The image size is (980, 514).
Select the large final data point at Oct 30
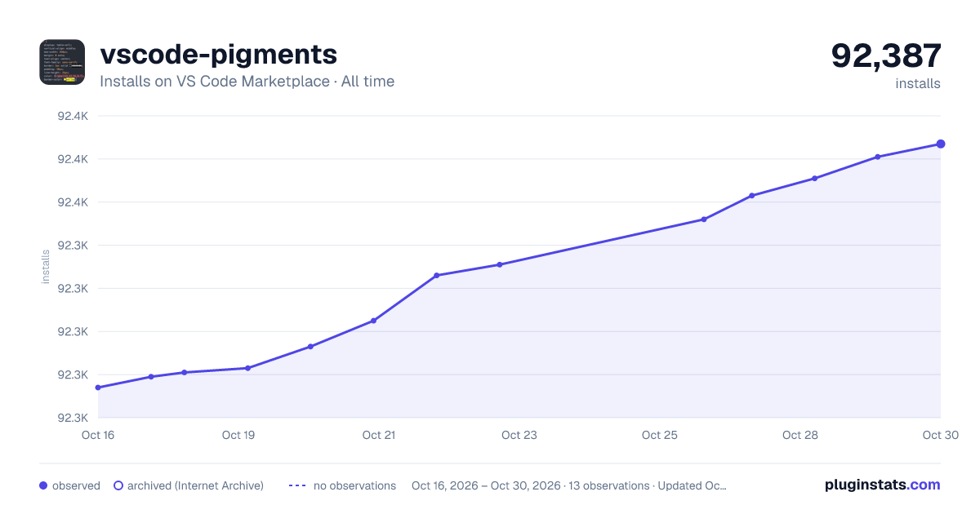click(941, 144)
